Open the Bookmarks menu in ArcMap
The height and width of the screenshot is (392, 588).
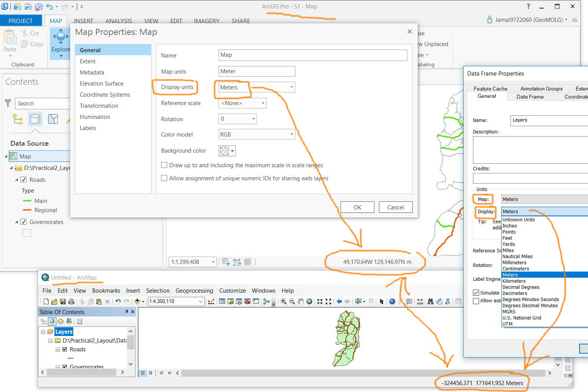click(x=106, y=291)
